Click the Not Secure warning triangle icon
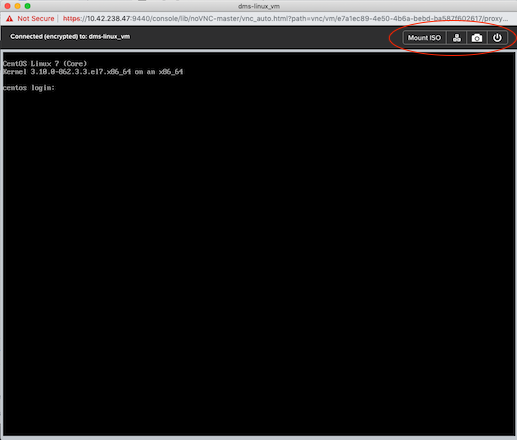517x440 pixels. (x=9, y=19)
